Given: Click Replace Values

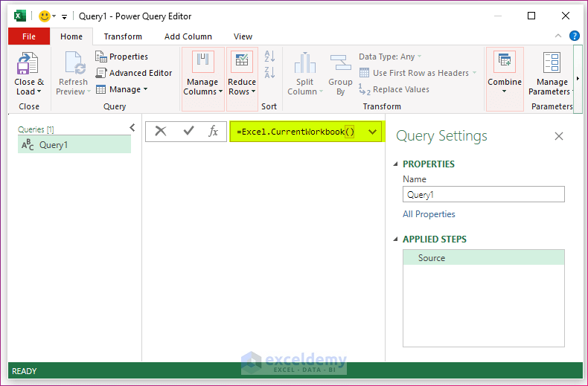Looking at the screenshot, I should [394, 89].
